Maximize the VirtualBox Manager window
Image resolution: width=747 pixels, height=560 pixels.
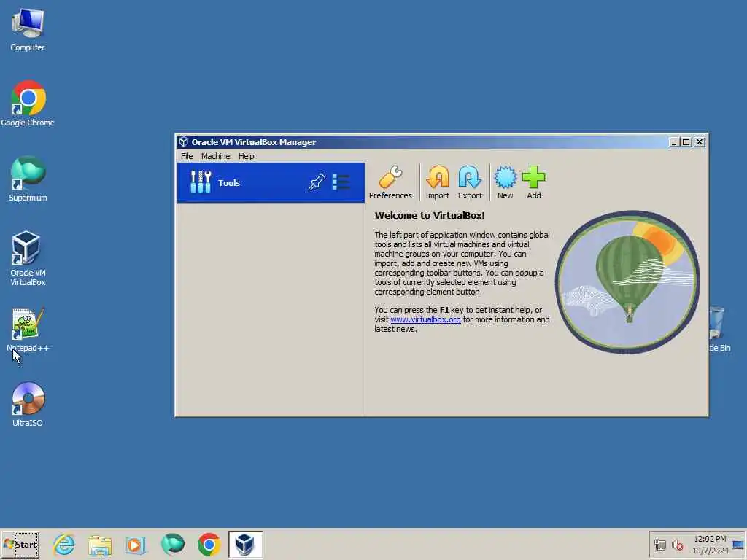click(x=686, y=142)
